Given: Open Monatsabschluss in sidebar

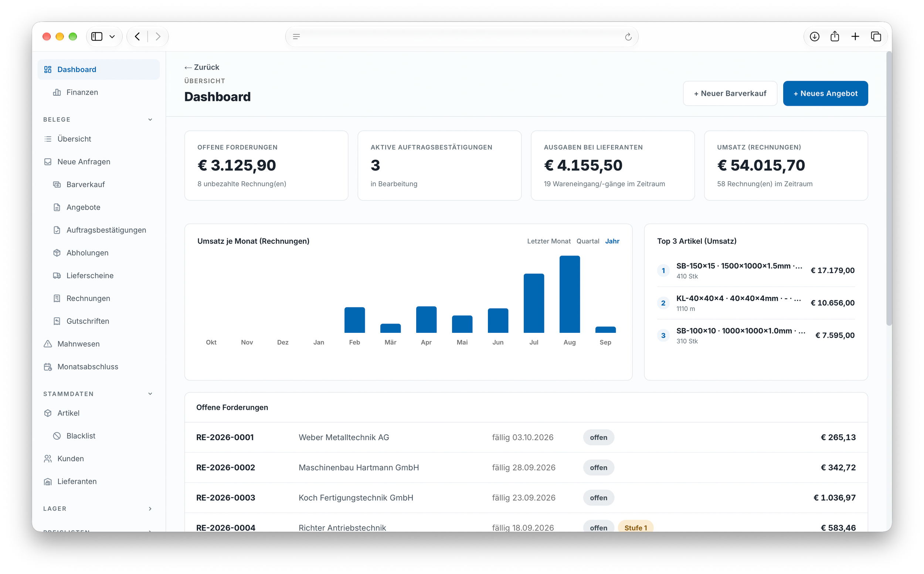Looking at the screenshot, I should pyautogui.click(x=99, y=367).
